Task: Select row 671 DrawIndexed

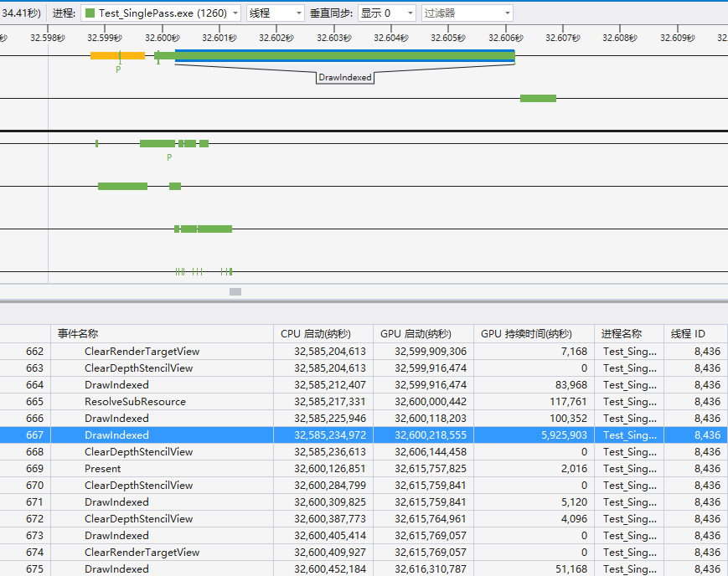Action: 364,501
